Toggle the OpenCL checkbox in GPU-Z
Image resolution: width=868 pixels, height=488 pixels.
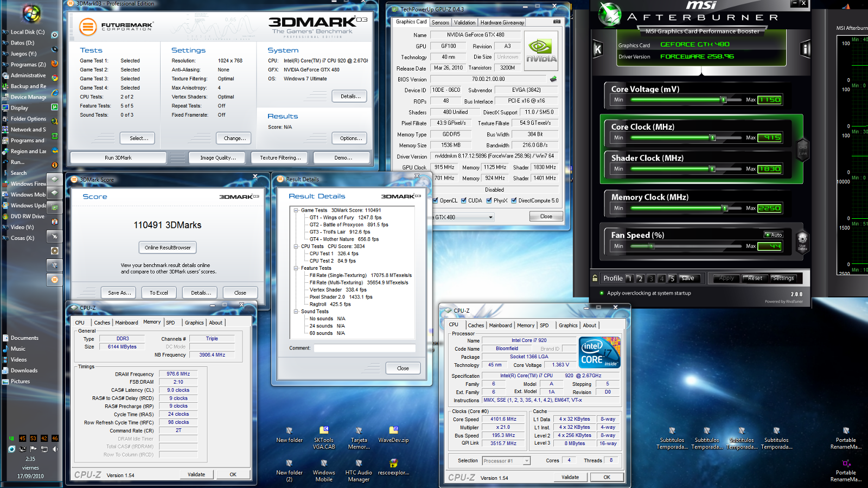[436, 200]
